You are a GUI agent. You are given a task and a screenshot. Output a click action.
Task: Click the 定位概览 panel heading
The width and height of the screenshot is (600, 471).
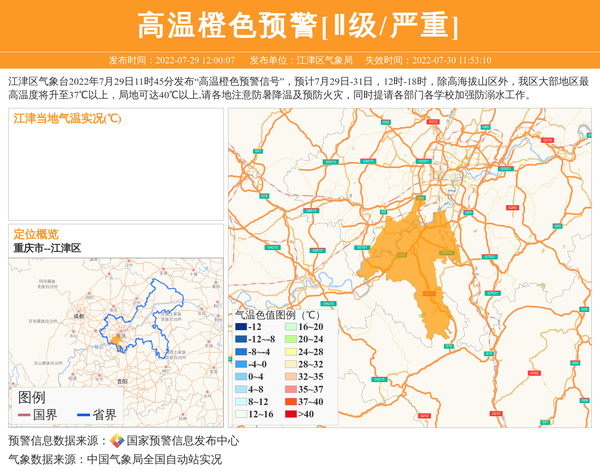(x=36, y=233)
